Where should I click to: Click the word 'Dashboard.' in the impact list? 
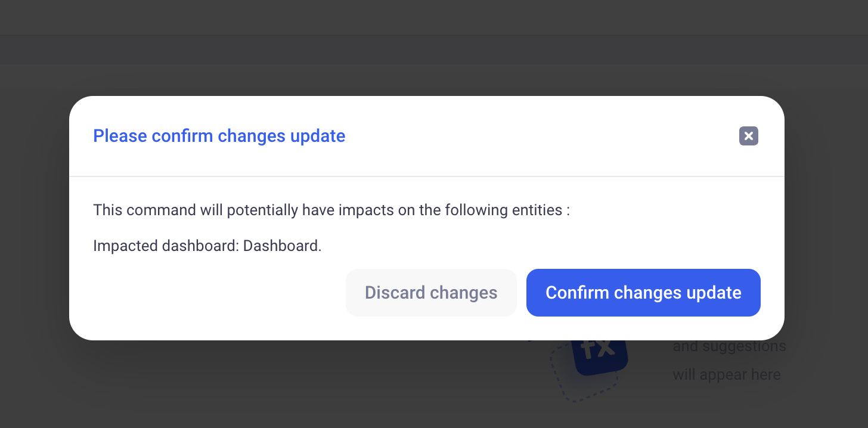283,246
